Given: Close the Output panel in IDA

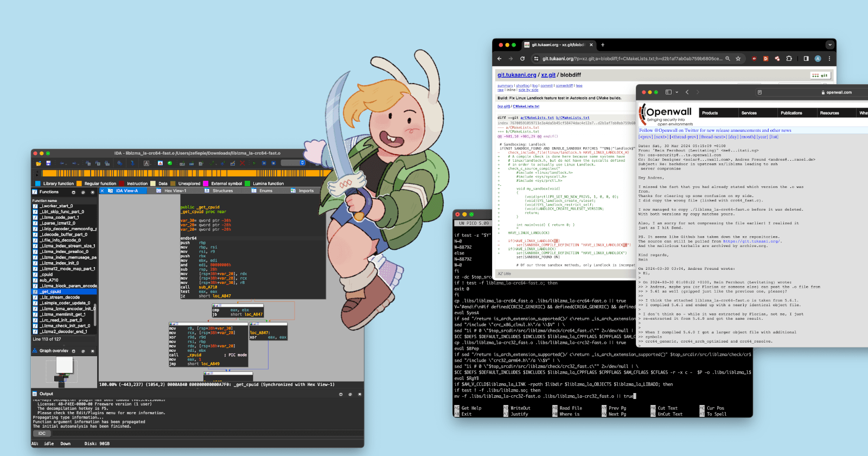Looking at the screenshot, I should (360, 394).
